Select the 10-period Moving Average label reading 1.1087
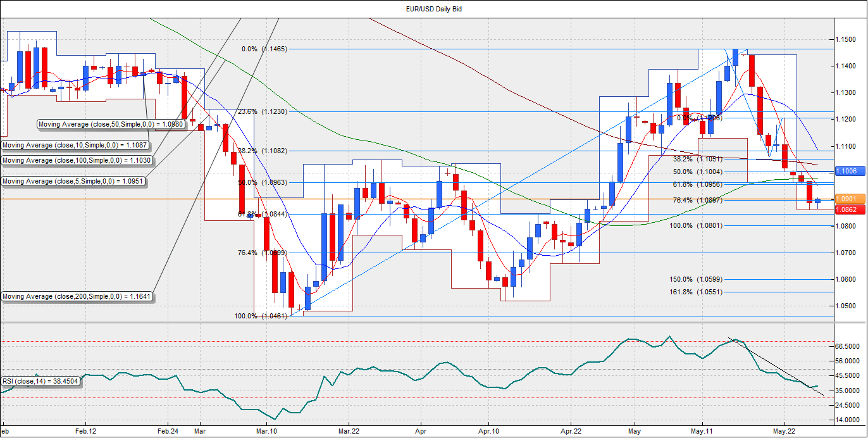Image resolution: width=868 pixels, height=438 pixels. point(75,145)
